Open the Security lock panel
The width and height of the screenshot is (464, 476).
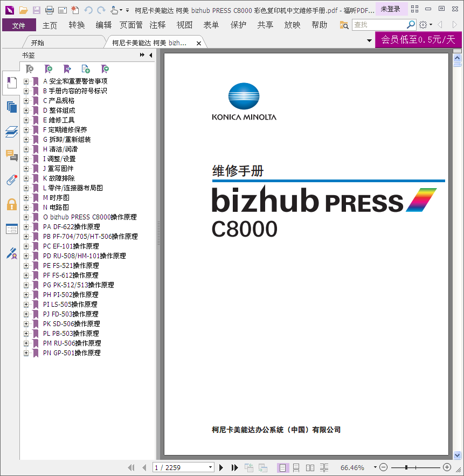coord(11,204)
